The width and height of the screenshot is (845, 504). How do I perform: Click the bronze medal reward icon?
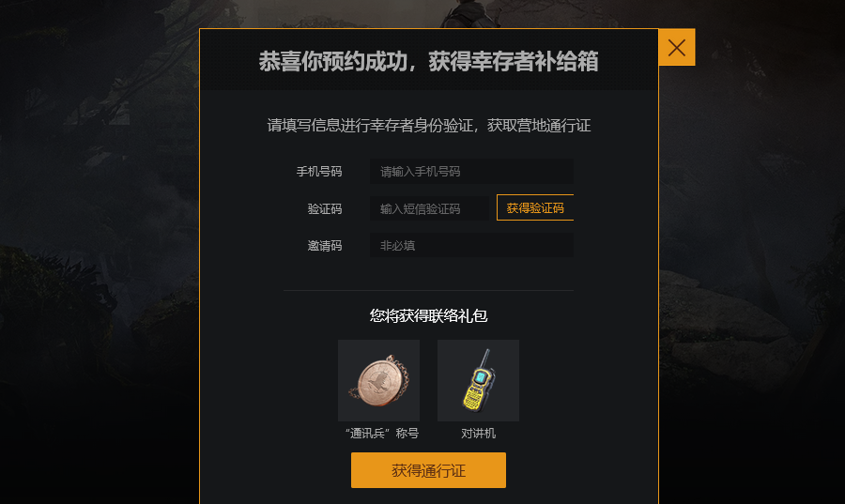point(379,381)
